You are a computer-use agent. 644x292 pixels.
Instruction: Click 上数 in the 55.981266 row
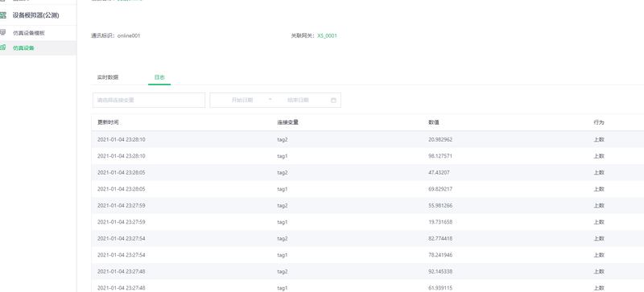[x=599, y=205]
